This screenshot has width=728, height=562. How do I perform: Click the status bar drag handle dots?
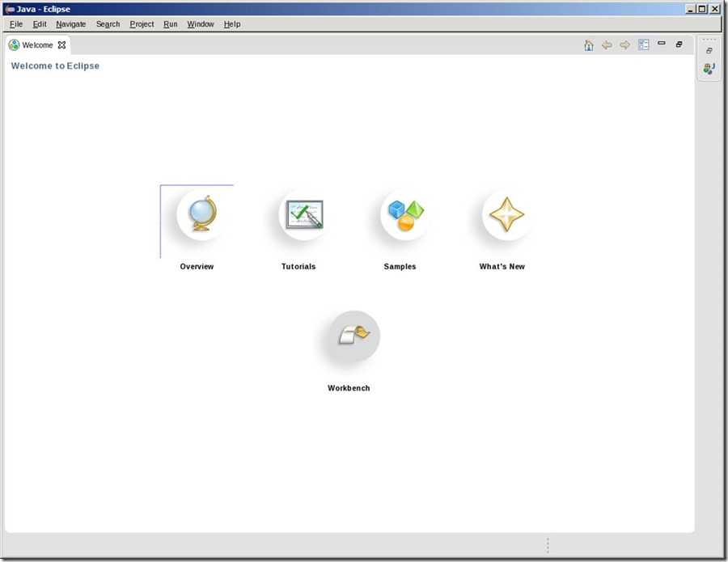pos(548,545)
